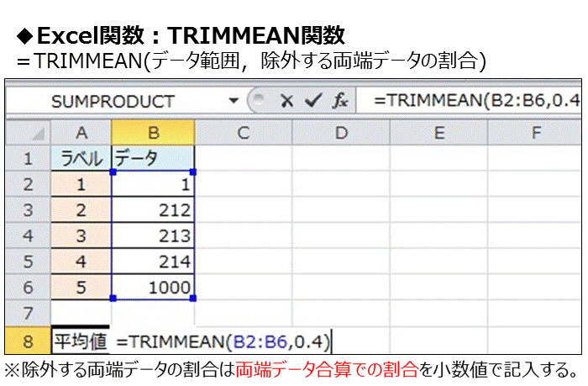The width and height of the screenshot is (588, 386).
Task: Open the Name Box dropdown arrow
Action: [234, 101]
